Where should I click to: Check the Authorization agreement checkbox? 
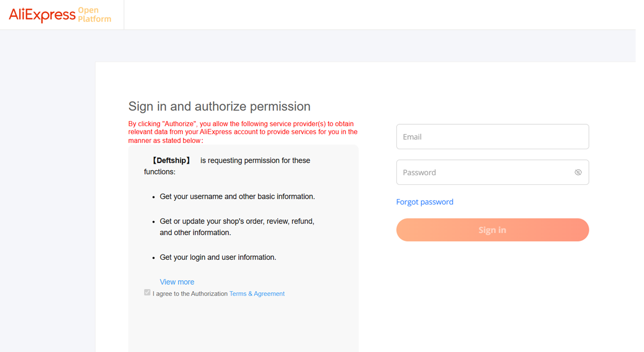tap(147, 292)
